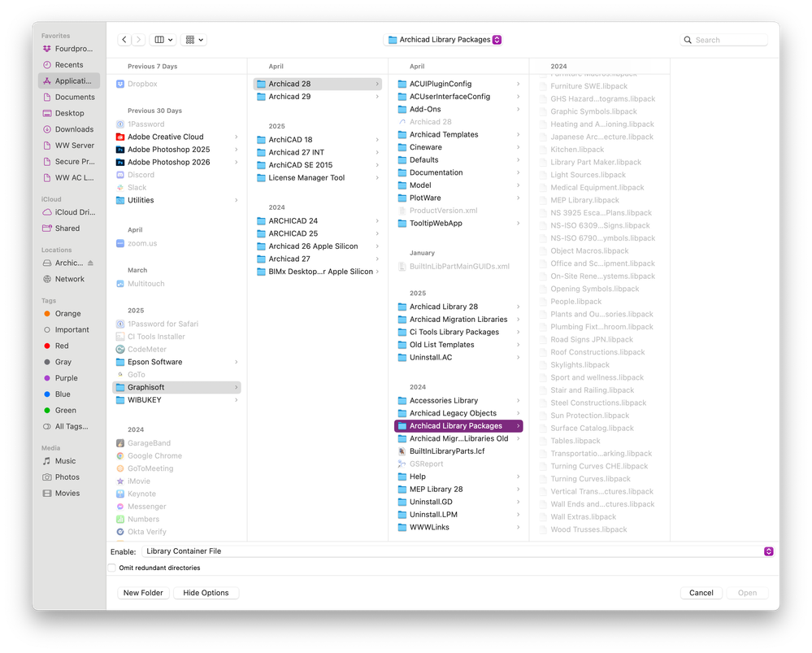Open Fourdpro Dropbox favorite in sidebar

69,49
